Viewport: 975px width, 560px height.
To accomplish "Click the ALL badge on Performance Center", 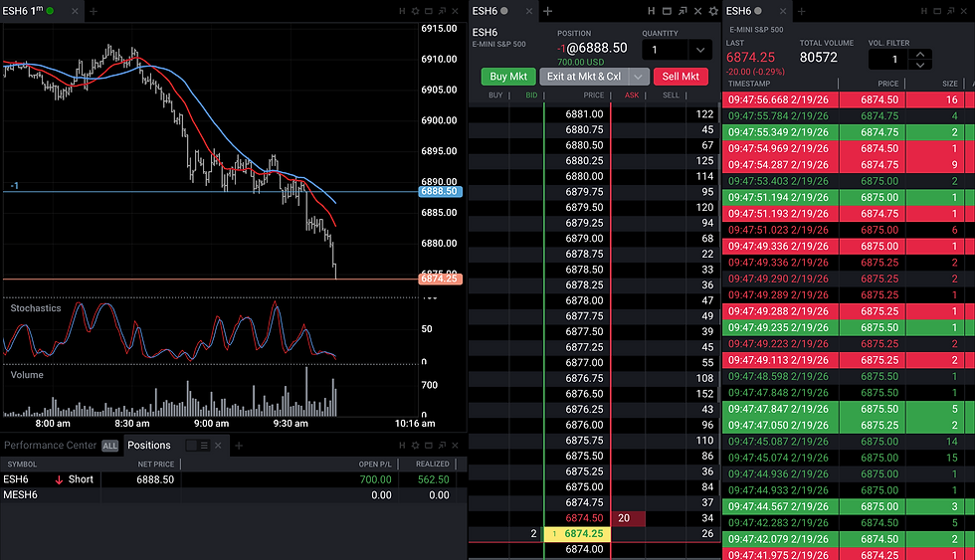I will (110, 446).
